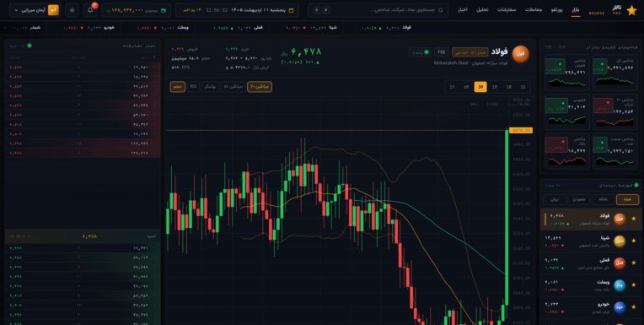
Task: Click the فولاد entry in the ticker strip
Action: click(x=386, y=28)
